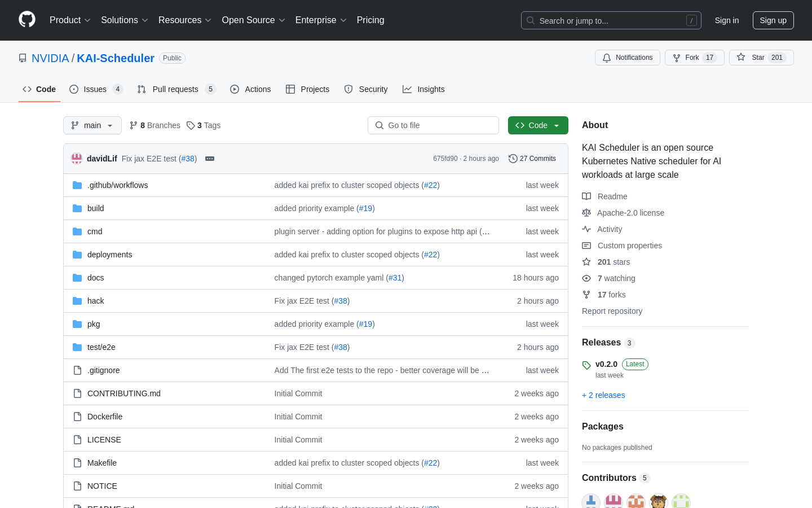Click the Sign in link
This screenshot has height=508, width=812.
727,20
